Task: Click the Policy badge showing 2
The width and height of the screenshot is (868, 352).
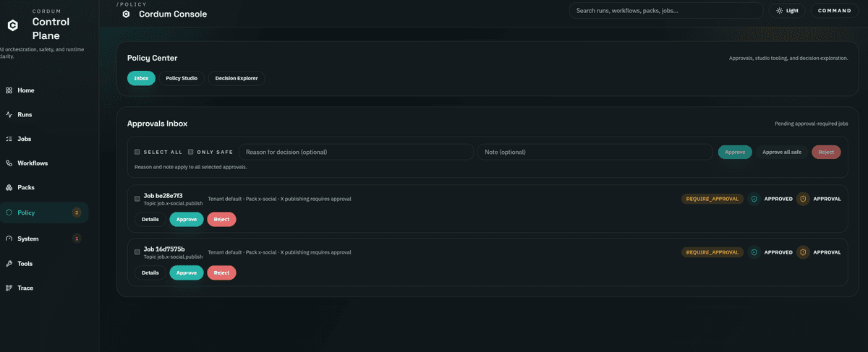Action: click(x=77, y=213)
